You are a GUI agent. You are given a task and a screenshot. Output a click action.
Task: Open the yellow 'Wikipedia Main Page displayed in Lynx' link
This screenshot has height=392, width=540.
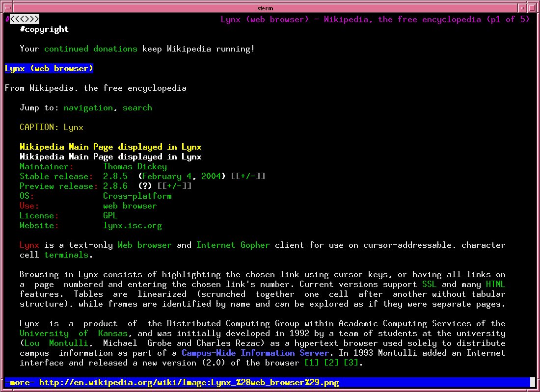pyautogui.click(x=110, y=147)
